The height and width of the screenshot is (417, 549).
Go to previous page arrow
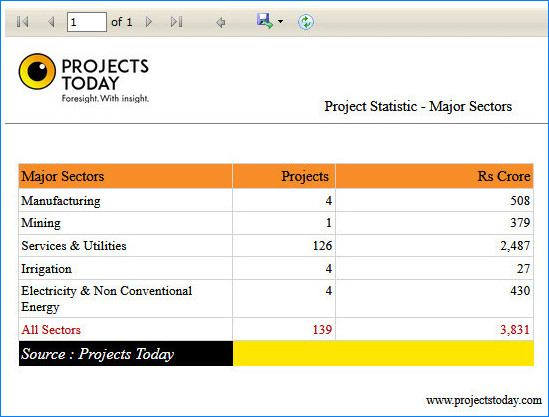(51, 22)
